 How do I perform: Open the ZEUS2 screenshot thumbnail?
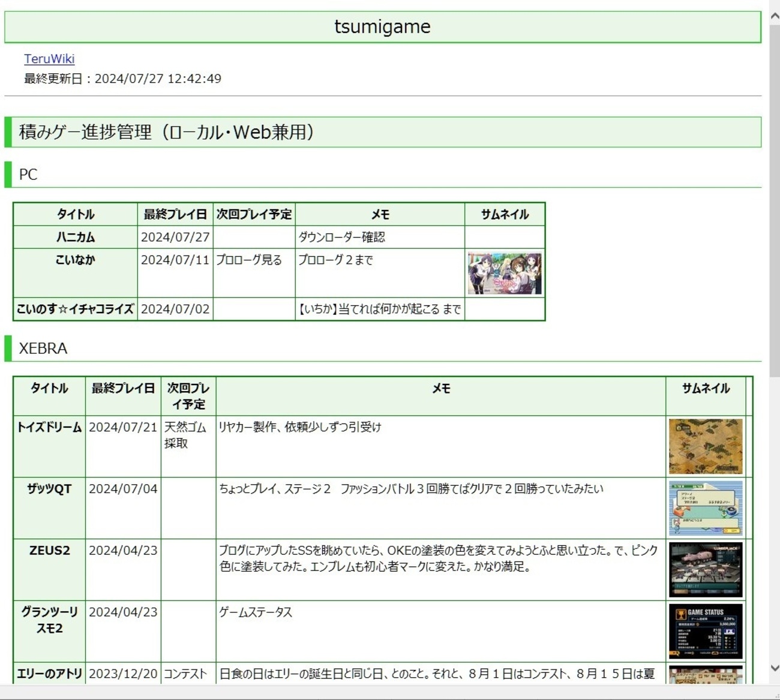click(705, 570)
